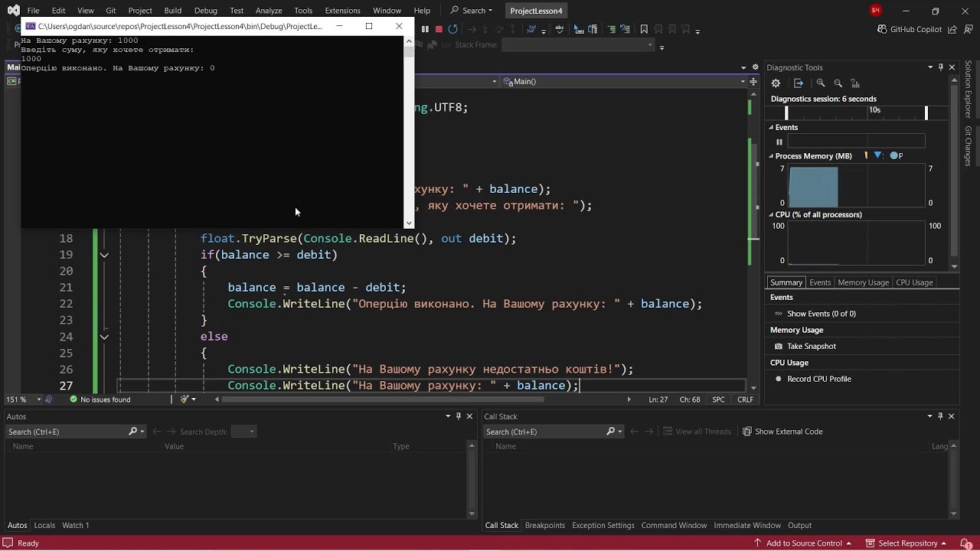
Task: Click the Search box in title bar
Action: coord(472,11)
